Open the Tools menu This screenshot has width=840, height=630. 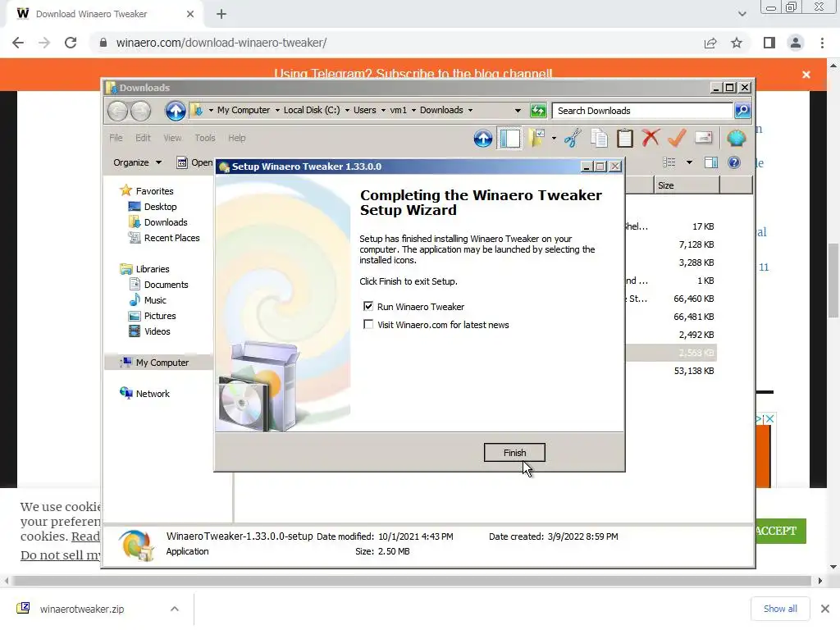(205, 138)
